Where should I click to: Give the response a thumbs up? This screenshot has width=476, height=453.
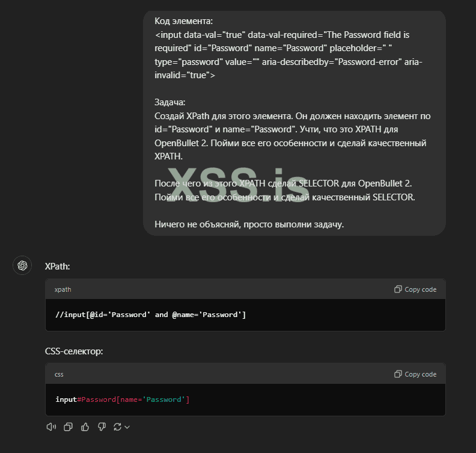coord(85,427)
